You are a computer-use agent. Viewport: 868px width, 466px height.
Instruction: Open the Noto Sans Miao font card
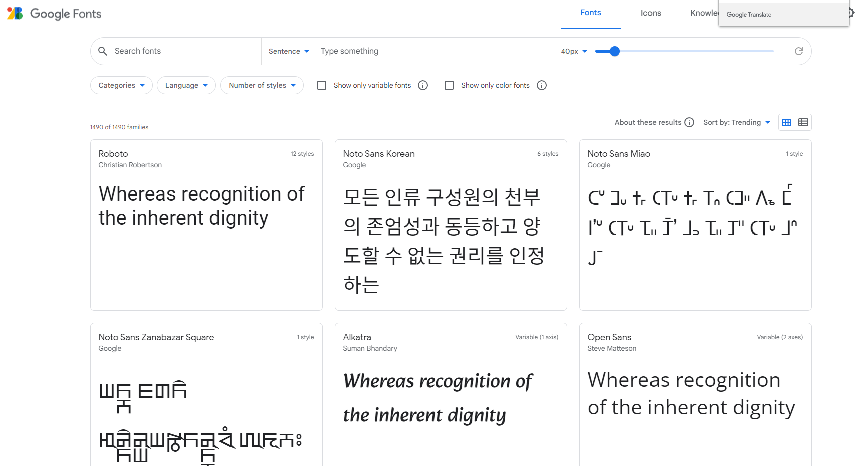[696, 225]
